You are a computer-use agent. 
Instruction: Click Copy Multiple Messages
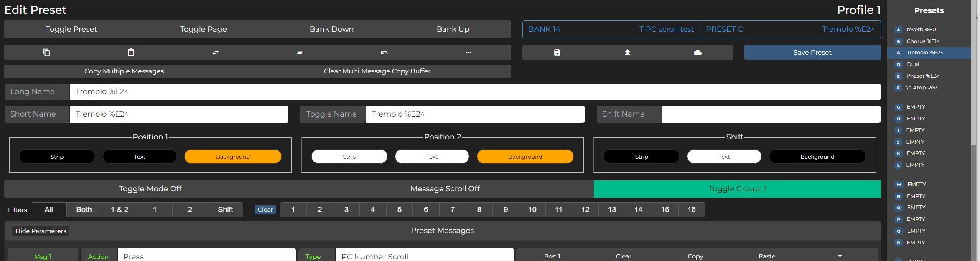tap(124, 71)
